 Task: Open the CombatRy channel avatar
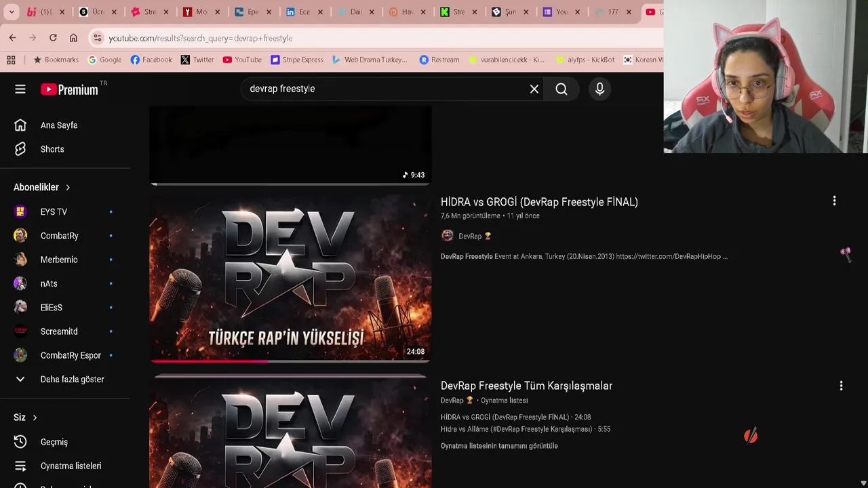pos(20,236)
